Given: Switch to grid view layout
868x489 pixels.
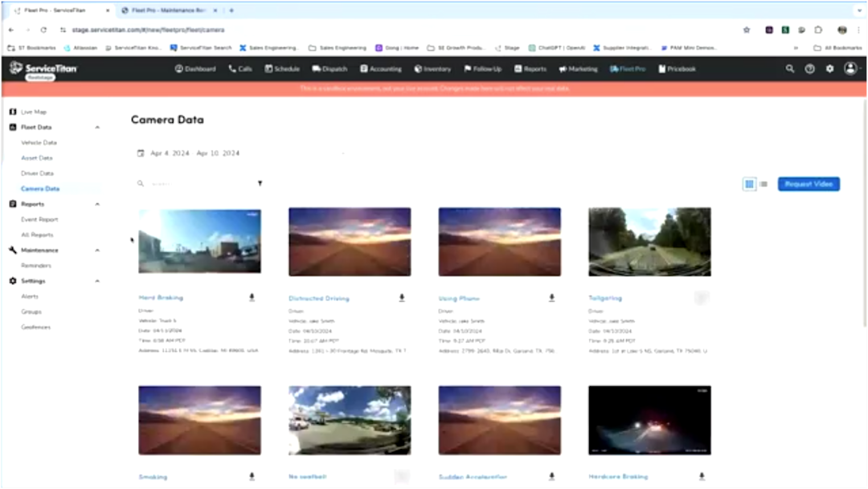Looking at the screenshot, I should [749, 184].
